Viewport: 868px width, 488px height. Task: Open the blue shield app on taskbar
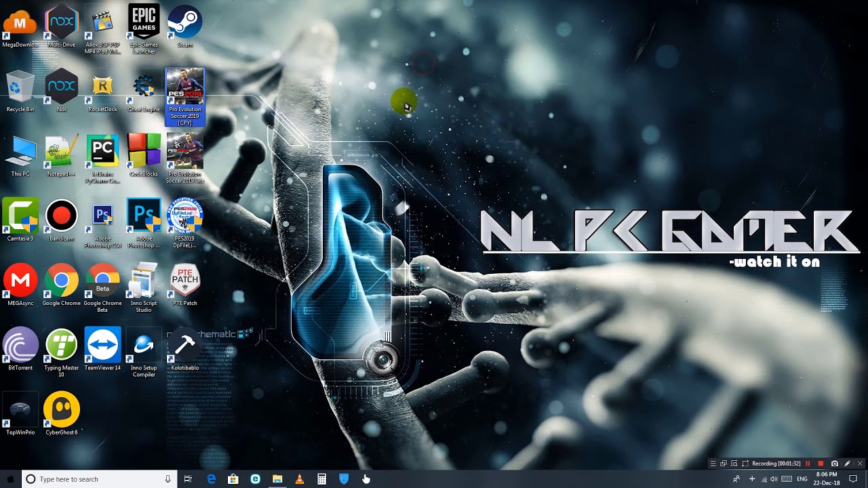point(344,479)
